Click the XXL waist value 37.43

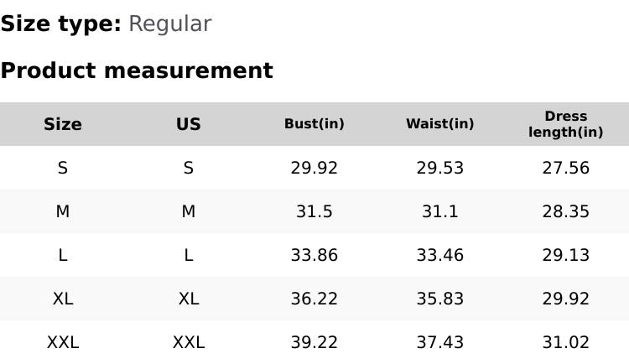tap(440, 342)
